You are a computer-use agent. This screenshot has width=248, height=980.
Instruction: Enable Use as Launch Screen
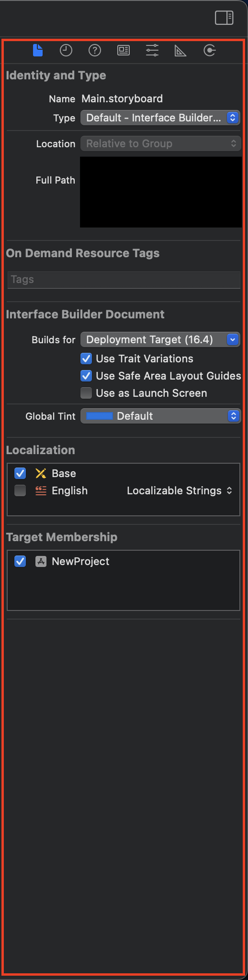pos(86,393)
